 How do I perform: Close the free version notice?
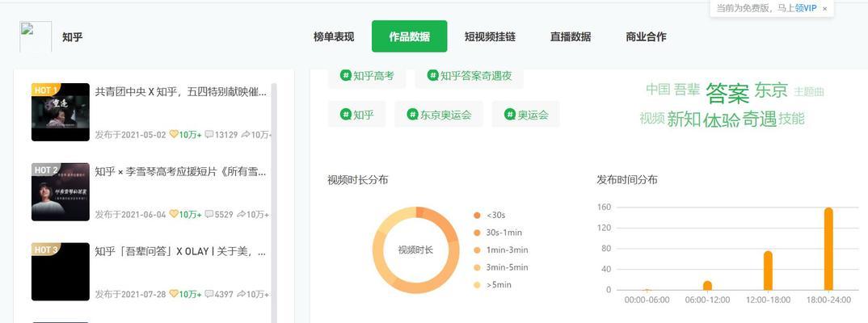pos(825,9)
